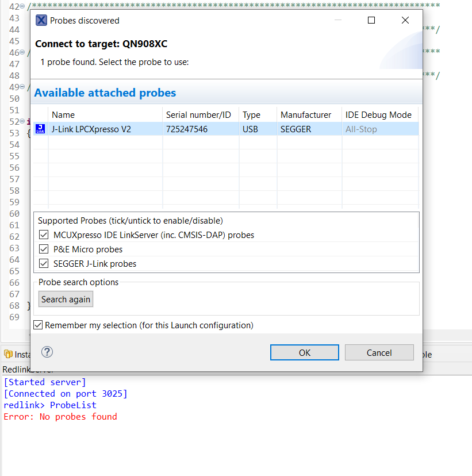Click the 'redlink> ProbeList' console line
Screen dimensions: 472x476
pyautogui.click(x=50, y=405)
